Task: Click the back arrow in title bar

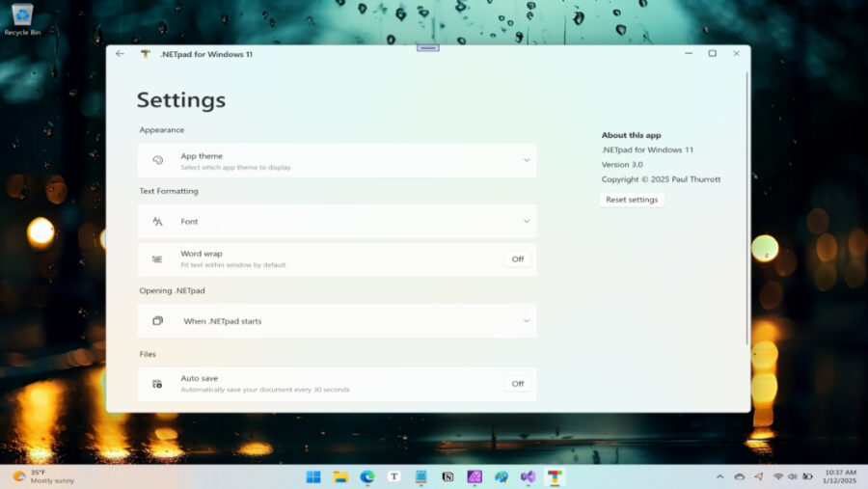Action: point(120,54)
